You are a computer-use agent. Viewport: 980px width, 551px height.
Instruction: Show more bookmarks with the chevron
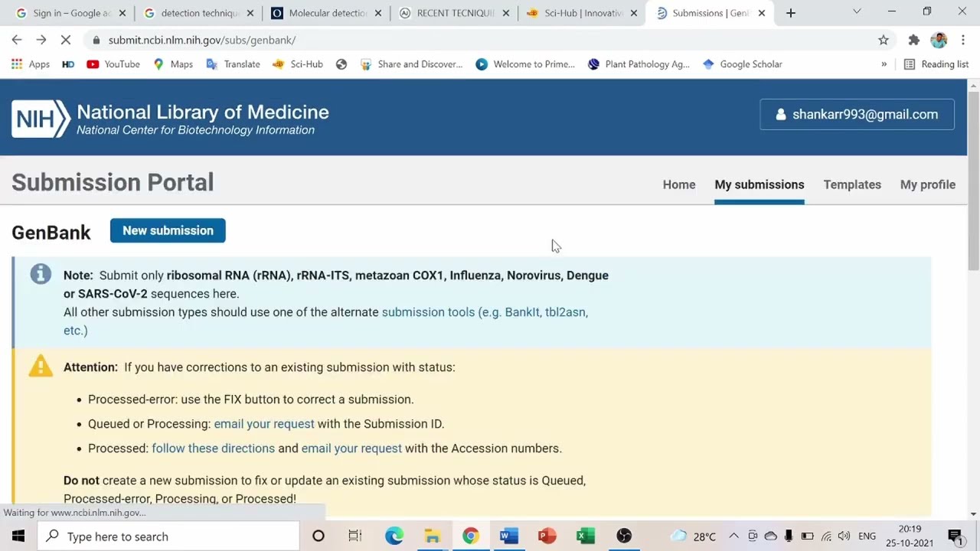[x=884, y=64]
